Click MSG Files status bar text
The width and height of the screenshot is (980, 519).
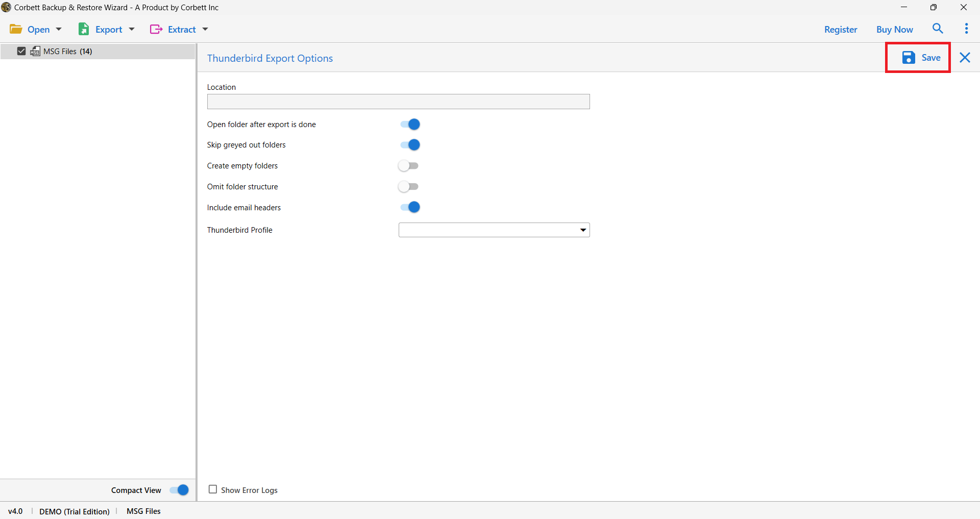(x=143, y=511)
